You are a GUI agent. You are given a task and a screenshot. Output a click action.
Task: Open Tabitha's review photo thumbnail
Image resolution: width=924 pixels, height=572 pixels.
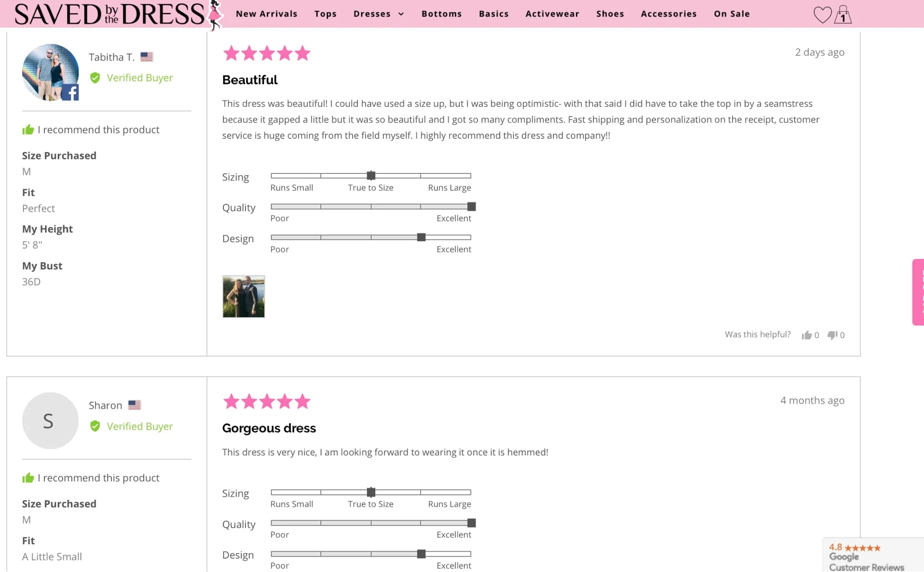pos(244,296)
